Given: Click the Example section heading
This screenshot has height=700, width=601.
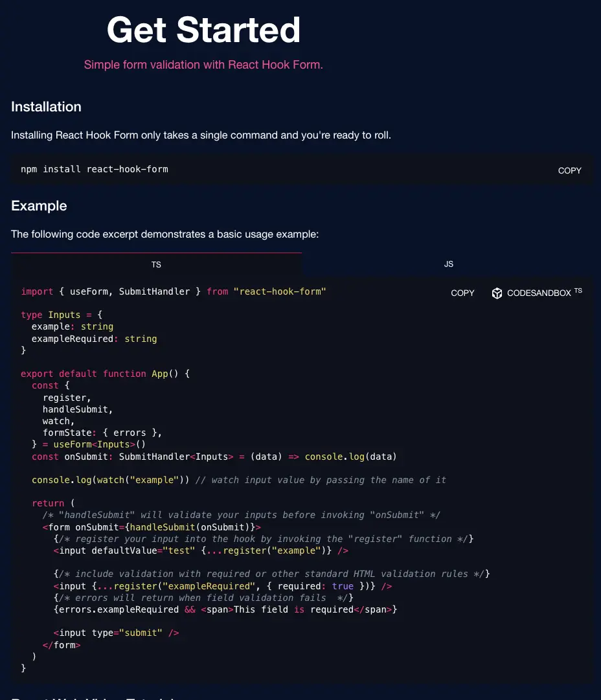Looking at the screenshot, I should point(39,206).
